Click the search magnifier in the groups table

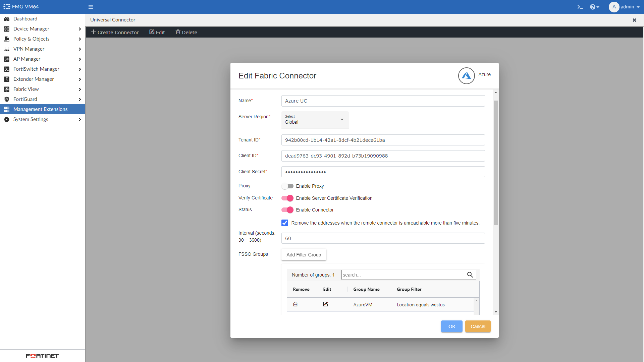470,275
